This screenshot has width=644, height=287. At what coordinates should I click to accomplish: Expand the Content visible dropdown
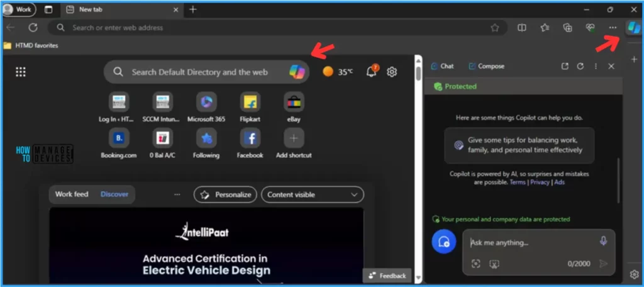tap(313, 194)
